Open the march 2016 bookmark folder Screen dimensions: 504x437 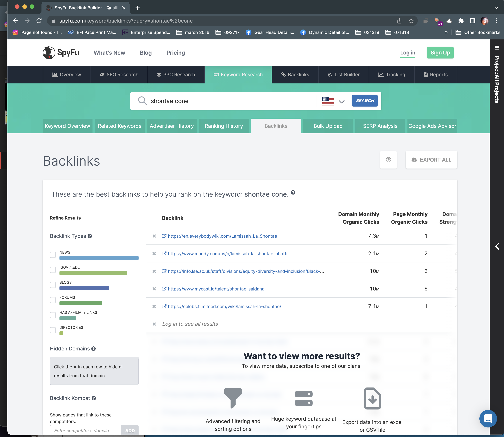pos(193,32)
